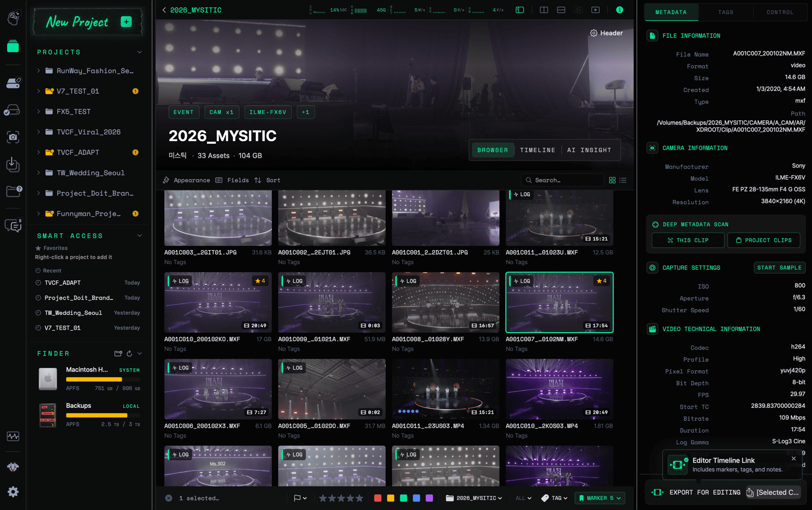Image resolution: width=812 pixels, height=510 pixels.
Task: Open the TAG dropdown
Action: [x=555, y=498]
